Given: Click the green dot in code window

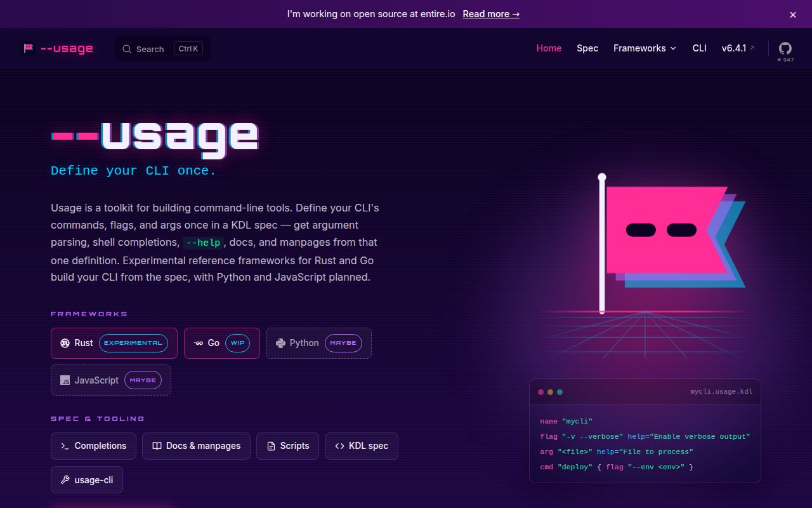Looking at the screenshot, I should 560,392.
